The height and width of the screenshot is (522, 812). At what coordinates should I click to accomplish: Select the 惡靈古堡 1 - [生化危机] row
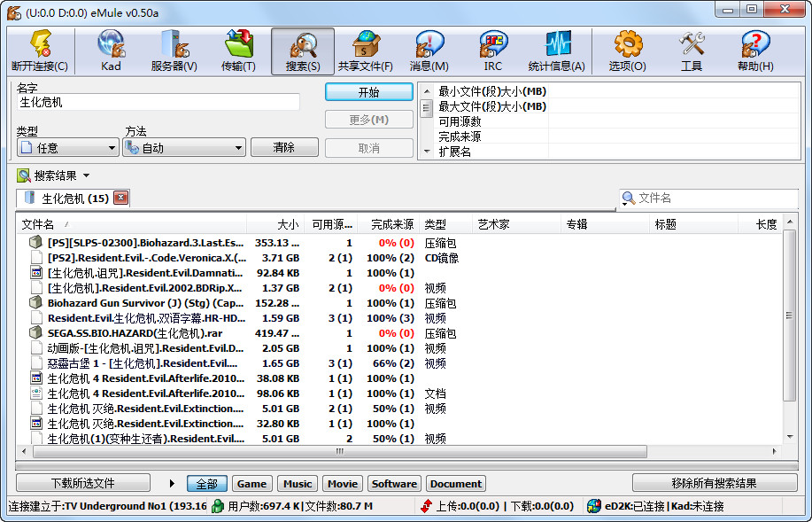pyautogui.click(x=398, y=362)
